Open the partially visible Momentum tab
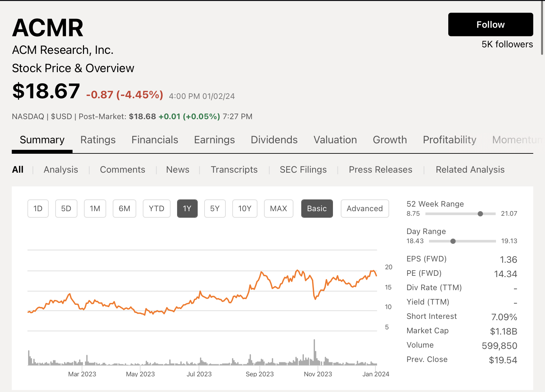This screenshot has height=392, width=545. (517, 140)
